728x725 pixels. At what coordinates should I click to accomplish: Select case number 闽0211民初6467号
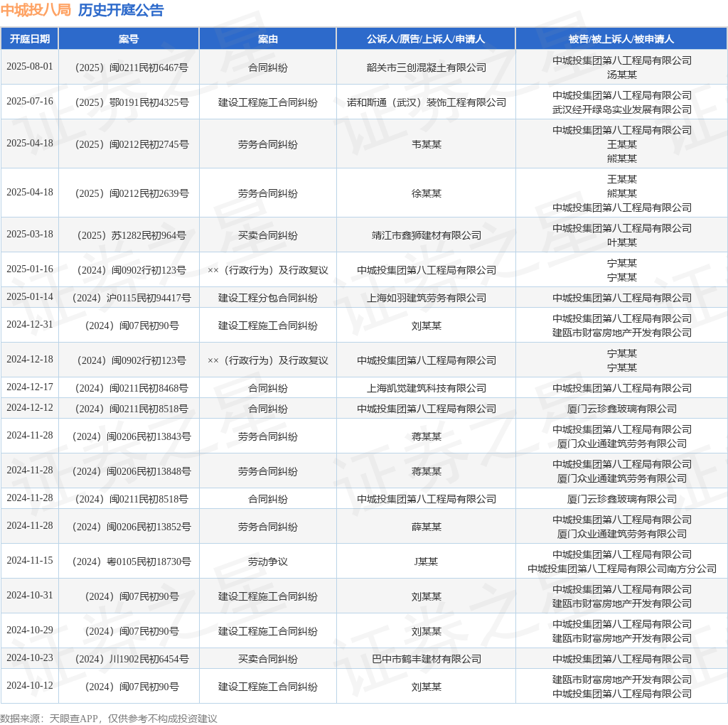[132, 68]
